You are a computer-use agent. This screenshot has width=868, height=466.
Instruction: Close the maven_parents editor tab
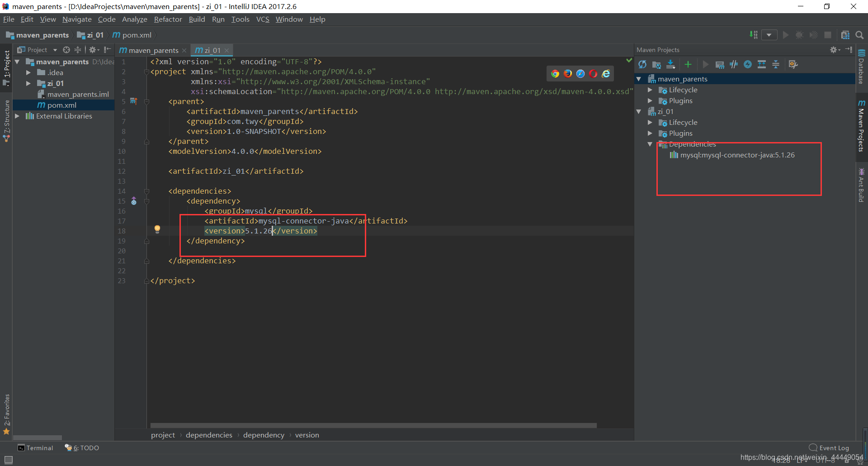[x=184, y=50]
